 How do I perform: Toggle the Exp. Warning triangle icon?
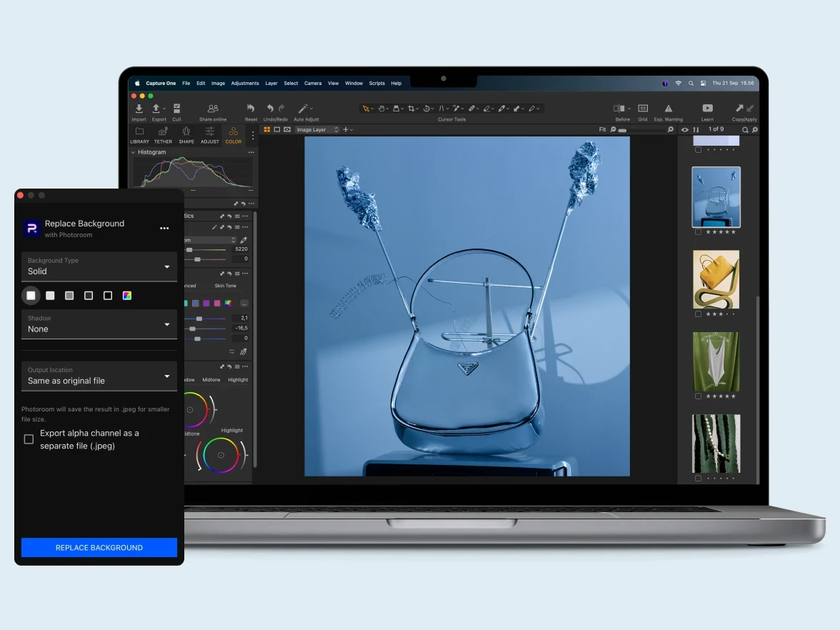tap(668, 109)
